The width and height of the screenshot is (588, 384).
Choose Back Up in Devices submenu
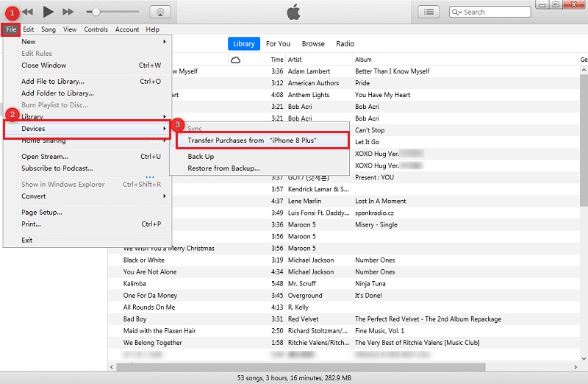[x=259, y=157]
